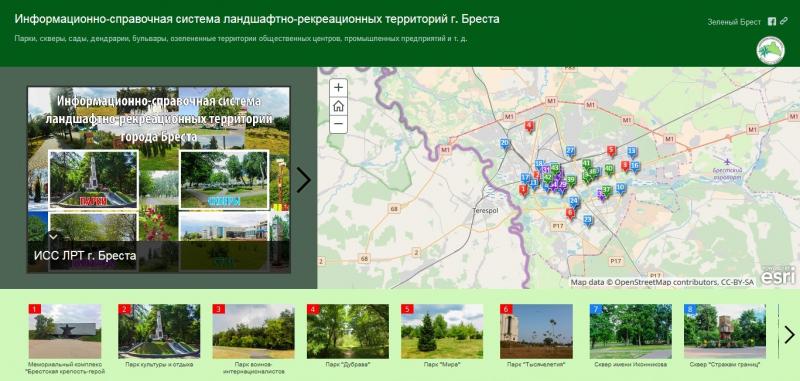Image resolution: width=800 pixels, height=381 pixels.
Task: Select green map marker 43
Action: pyautogui.click(x=555, y=168)
